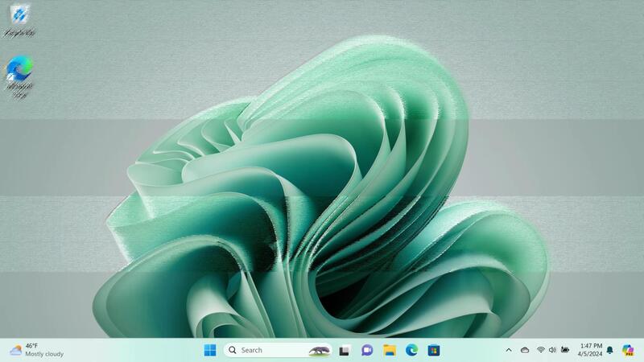The width and height of the screenshot is (644, 362).
Task: Expand the hidden system tray icons
Action: 509,350
